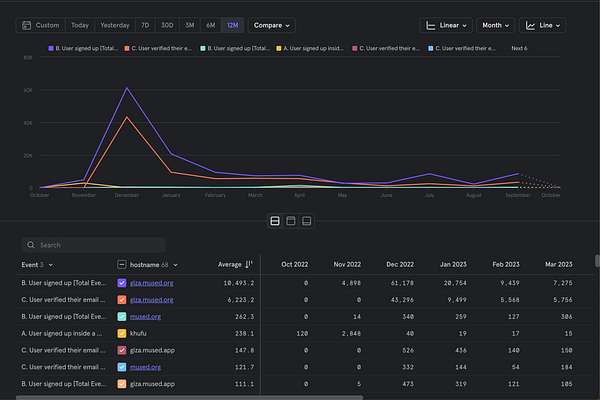Click the magnifier icon in the search box
The height and width of the screenshot is (400, 600).
tap(33, 244)
